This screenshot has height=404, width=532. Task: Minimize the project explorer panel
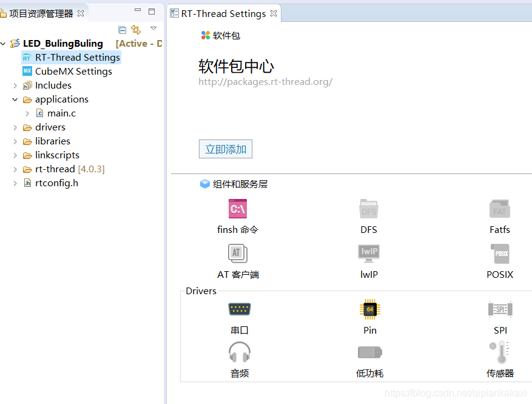(x=138, y=10)
